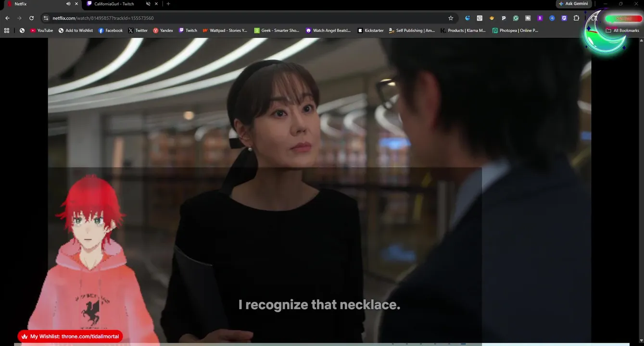This screenshot has width=644, height=346.
Task: Open the Facebook bookmark
Action: point(111,30)
